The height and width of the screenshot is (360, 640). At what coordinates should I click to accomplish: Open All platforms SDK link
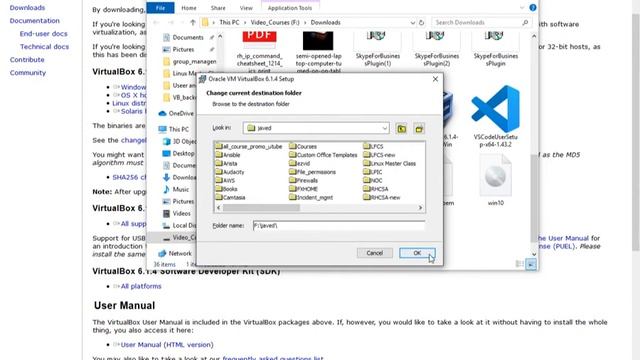(x=141, y=287)
